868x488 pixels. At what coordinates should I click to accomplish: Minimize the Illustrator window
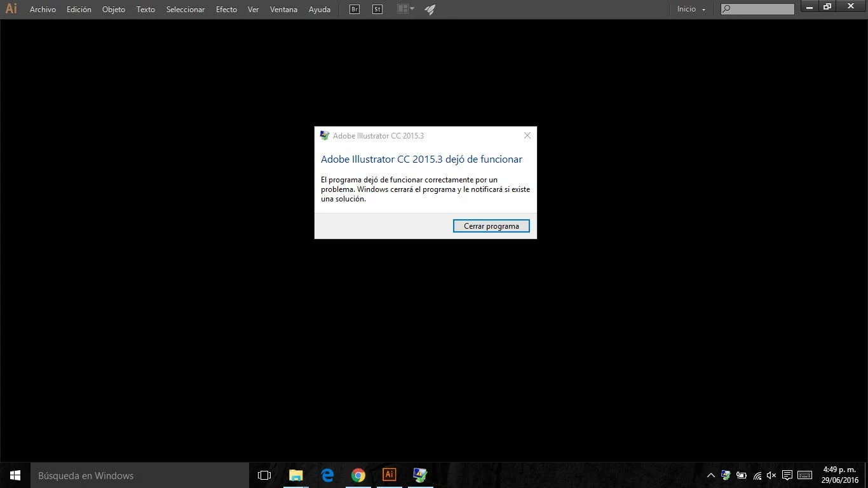(x=809, y=6)
